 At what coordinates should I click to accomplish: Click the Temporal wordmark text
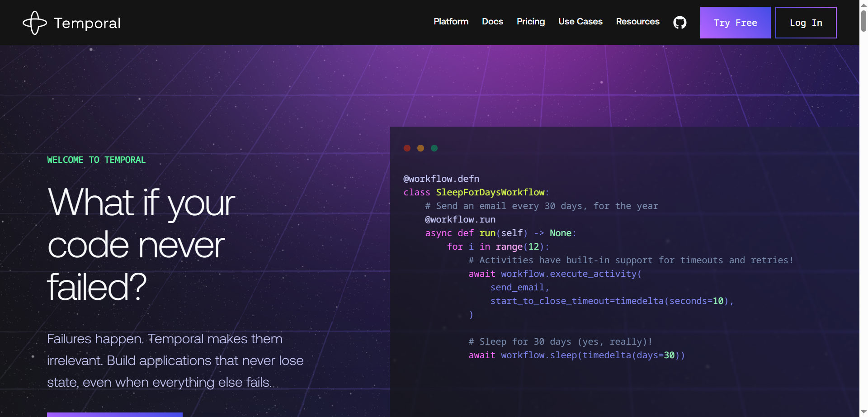[87, 23]
